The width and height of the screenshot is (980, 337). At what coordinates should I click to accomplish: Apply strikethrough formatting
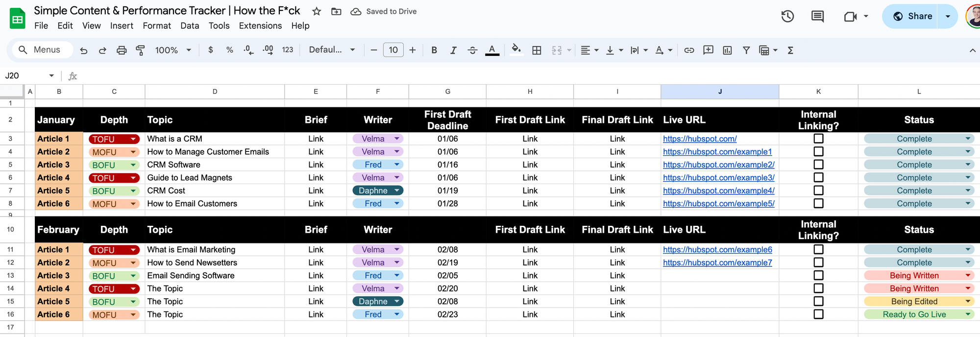click(472, 50)
